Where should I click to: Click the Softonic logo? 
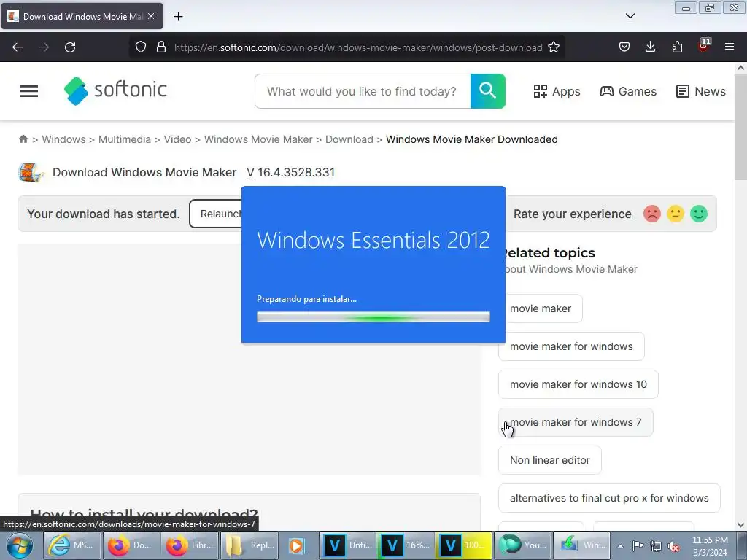coord(115,90)
